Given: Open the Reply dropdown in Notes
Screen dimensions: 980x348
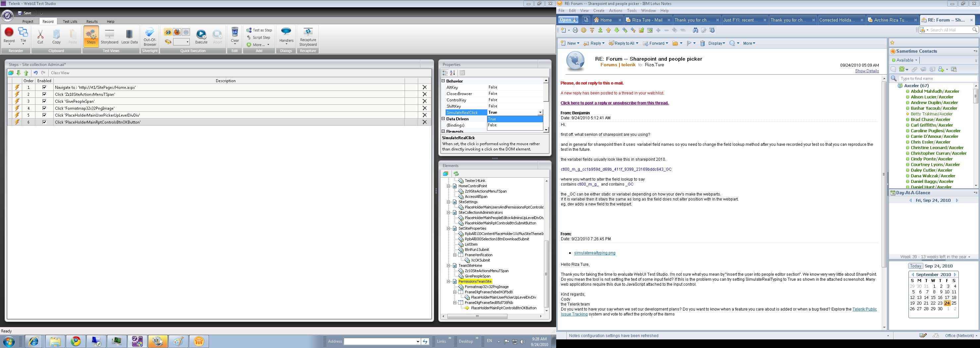Looking at the screenshot, I should [603, 43].
